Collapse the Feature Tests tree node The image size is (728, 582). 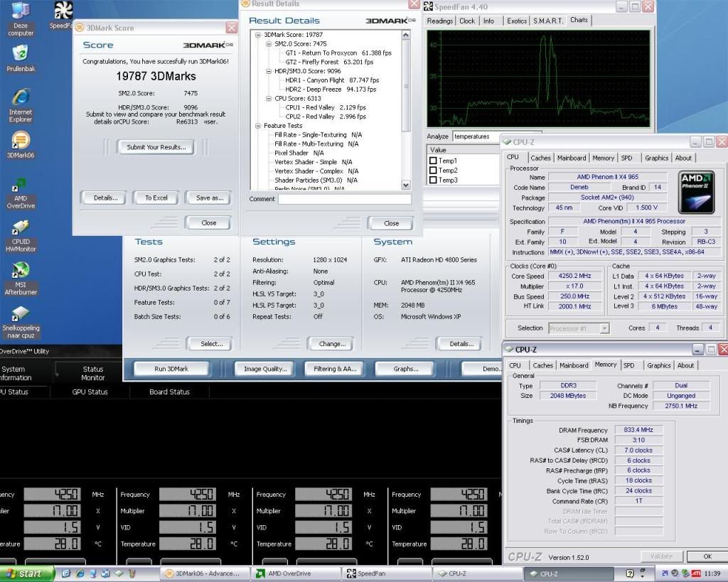(257, 126)
